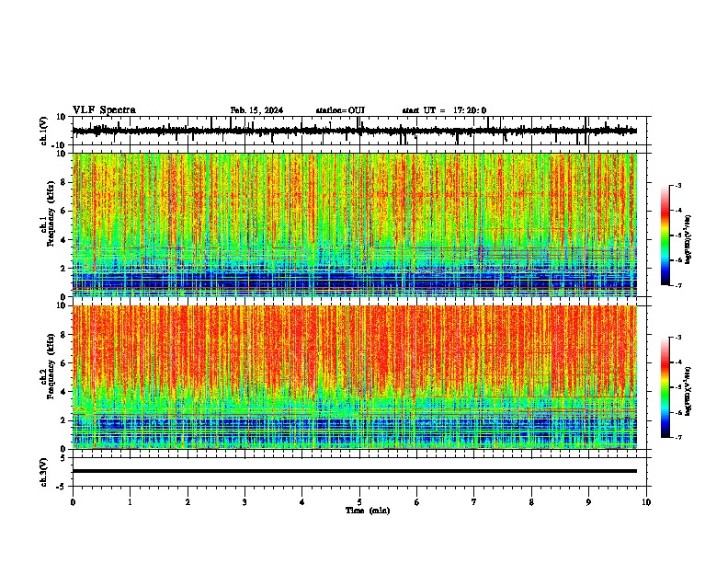Click the ch.1 waveform trace plot
The height and width of the screenshot is (563, 728).
[361, 131]
